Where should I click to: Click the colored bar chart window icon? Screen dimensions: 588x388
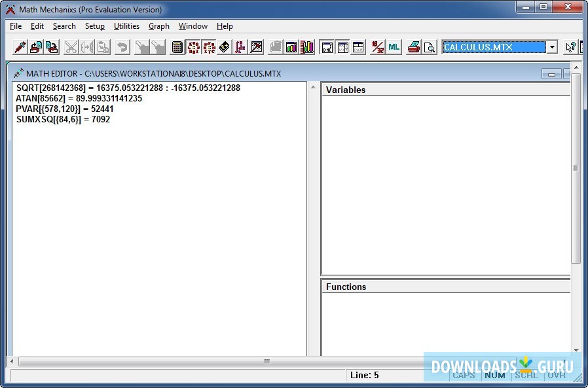(291, 47)
